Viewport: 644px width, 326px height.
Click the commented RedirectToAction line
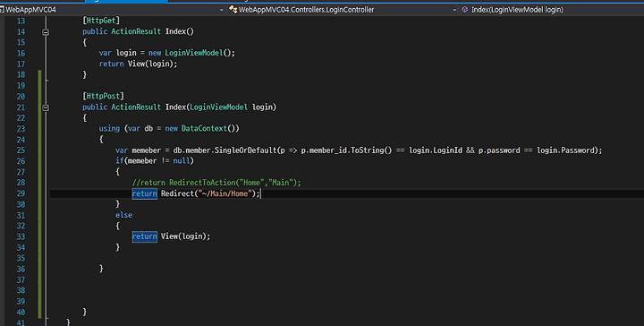216,183
